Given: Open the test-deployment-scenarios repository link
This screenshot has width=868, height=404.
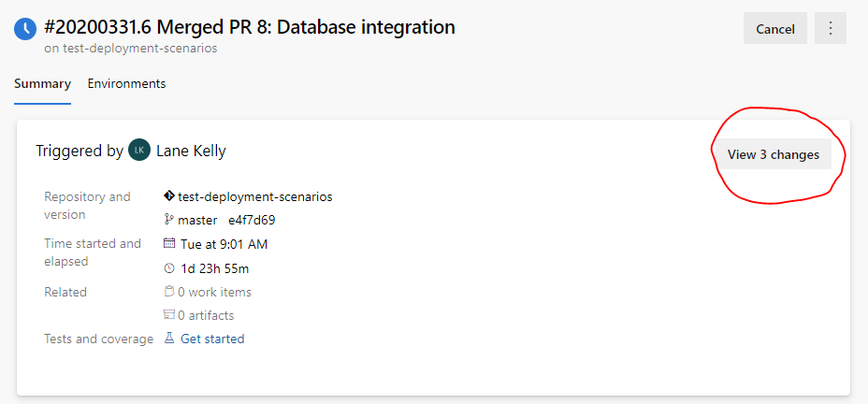Looking at the screenshot, I should [254, 196].
